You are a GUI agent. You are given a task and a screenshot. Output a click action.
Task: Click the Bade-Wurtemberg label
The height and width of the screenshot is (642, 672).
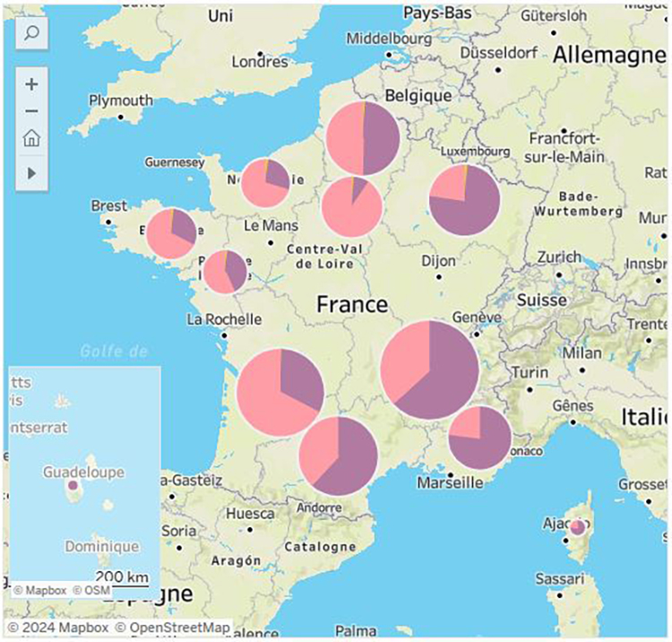[579, 204]
